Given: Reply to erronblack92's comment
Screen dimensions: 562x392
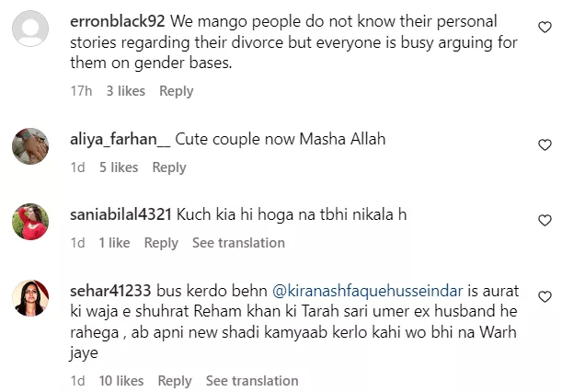Looking at the screenshot, I should pos(176,91).
